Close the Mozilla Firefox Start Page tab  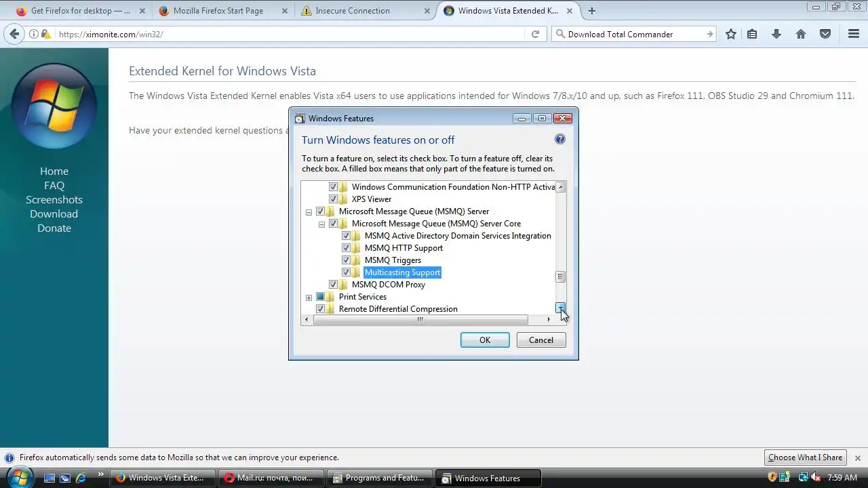pos(285,11)
